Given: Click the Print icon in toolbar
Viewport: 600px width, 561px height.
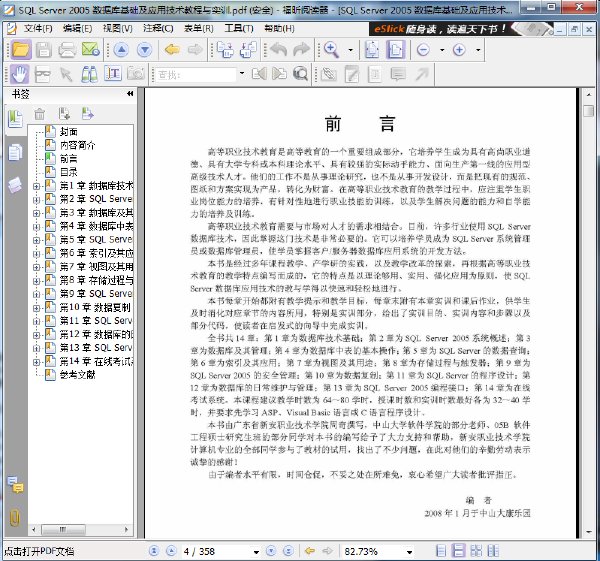Looking at the screenshot, I should 67,50.
